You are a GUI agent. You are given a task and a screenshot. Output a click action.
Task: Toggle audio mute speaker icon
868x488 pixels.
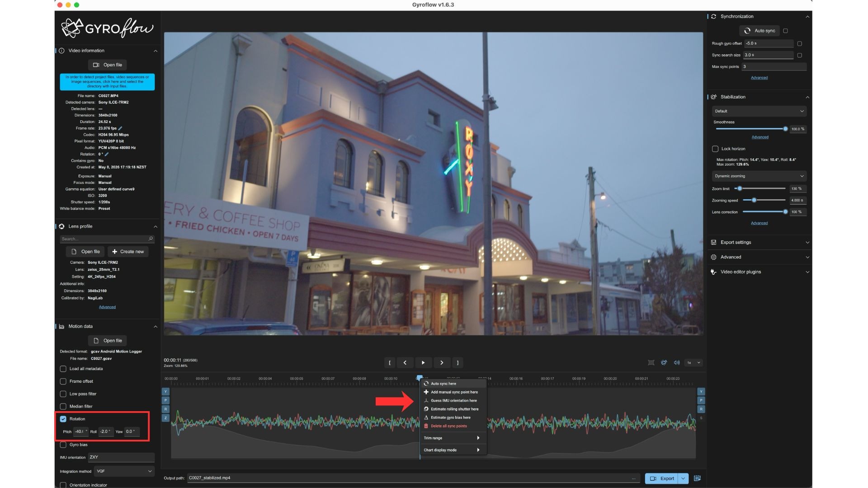[x=677, y=362]
